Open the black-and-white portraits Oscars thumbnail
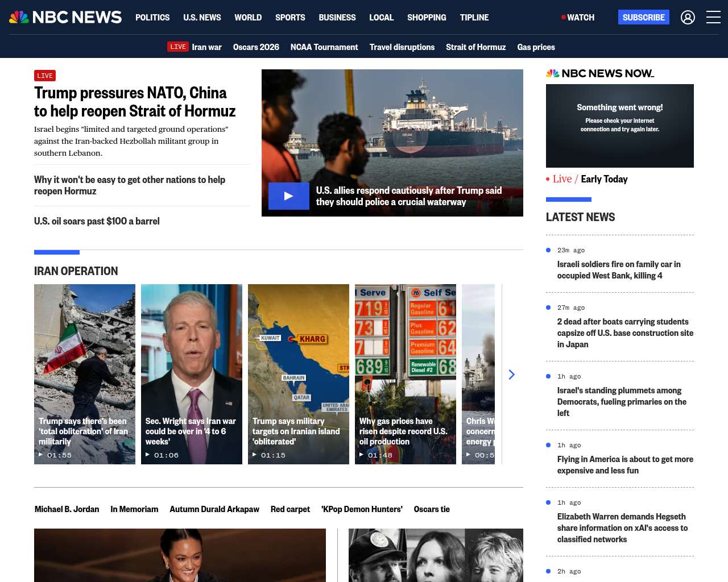728x582 pixels. coord(436,555)
